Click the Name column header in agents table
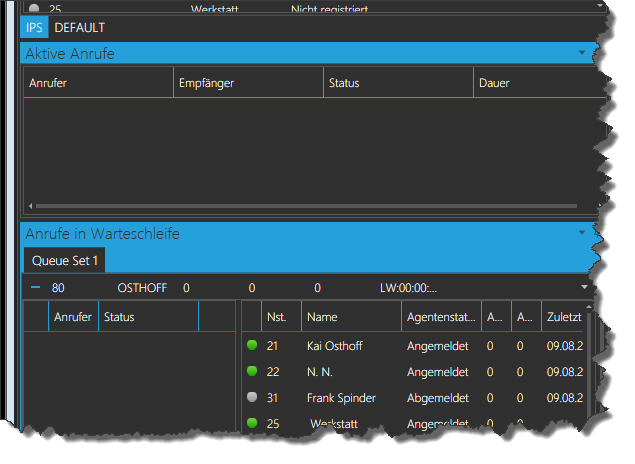Image resolution: width=635 pixels, height=464 pixels. pyautogui.click(x=351, y=317)
